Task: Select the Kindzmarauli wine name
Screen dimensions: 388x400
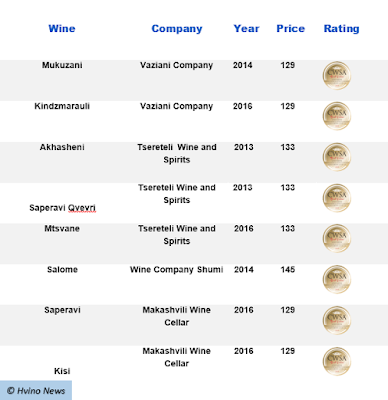Action: (x=62, y=106)
